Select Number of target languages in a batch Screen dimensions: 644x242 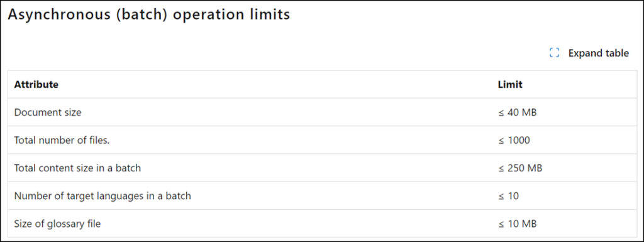[103, 196]
